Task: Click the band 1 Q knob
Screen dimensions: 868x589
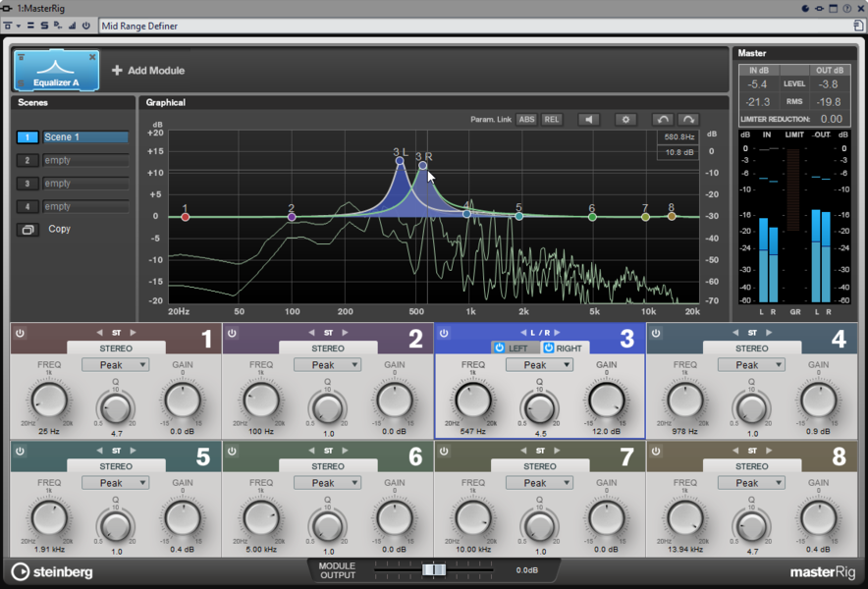Action: [x=116, y=408]
